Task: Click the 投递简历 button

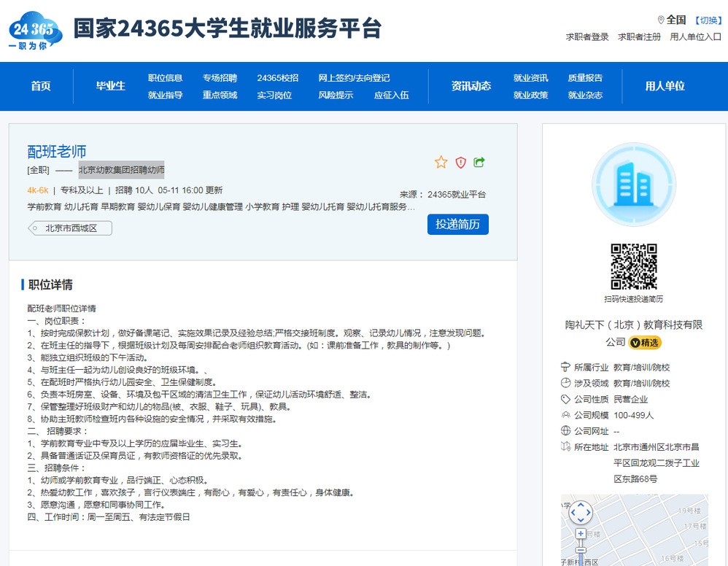Action: coord(457,225)
